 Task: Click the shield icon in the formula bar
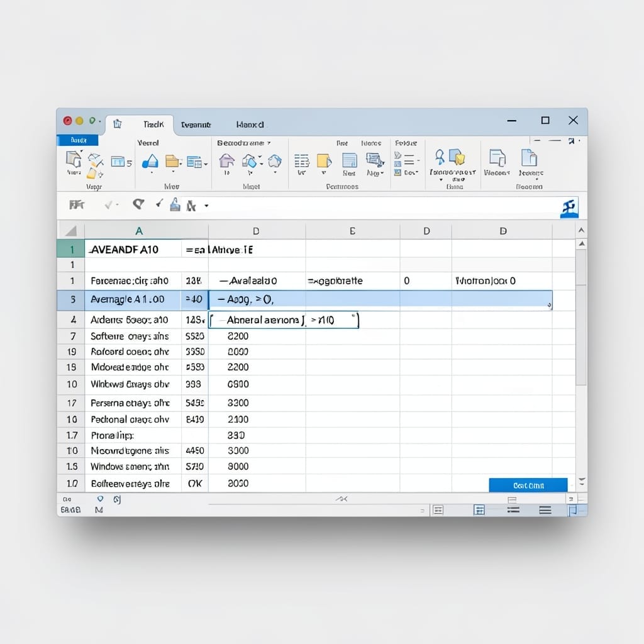(138, 204)
